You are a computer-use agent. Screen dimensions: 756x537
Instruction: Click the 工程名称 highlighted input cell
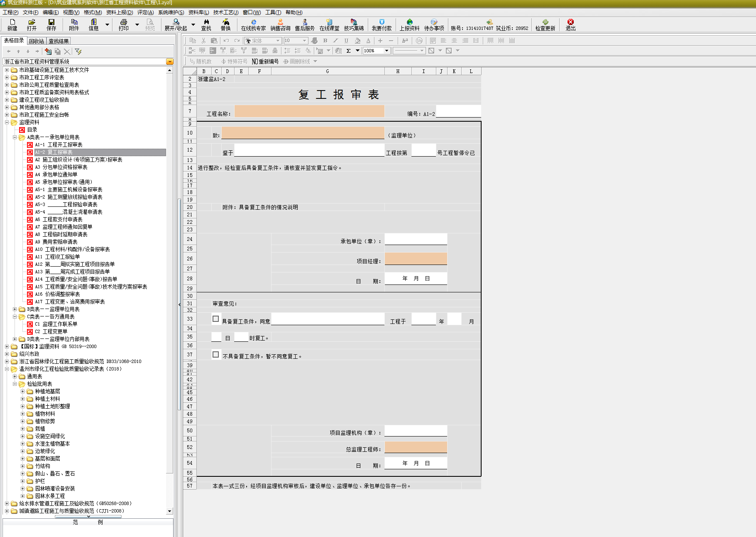coord(309,111)
